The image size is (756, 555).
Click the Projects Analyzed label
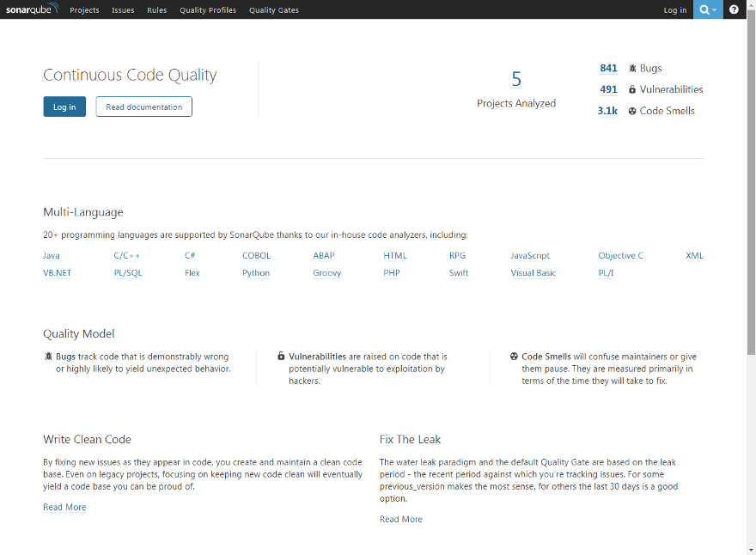tap(516, 104)
